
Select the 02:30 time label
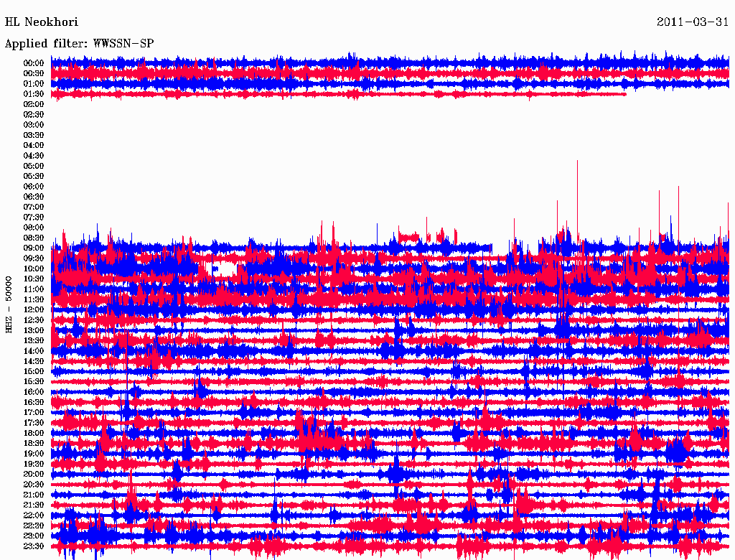33,114
